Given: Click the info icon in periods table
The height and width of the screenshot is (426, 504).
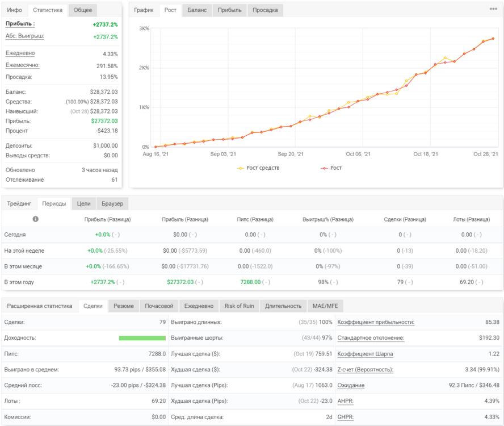Looking at the screenshot, I should point(35,219).
